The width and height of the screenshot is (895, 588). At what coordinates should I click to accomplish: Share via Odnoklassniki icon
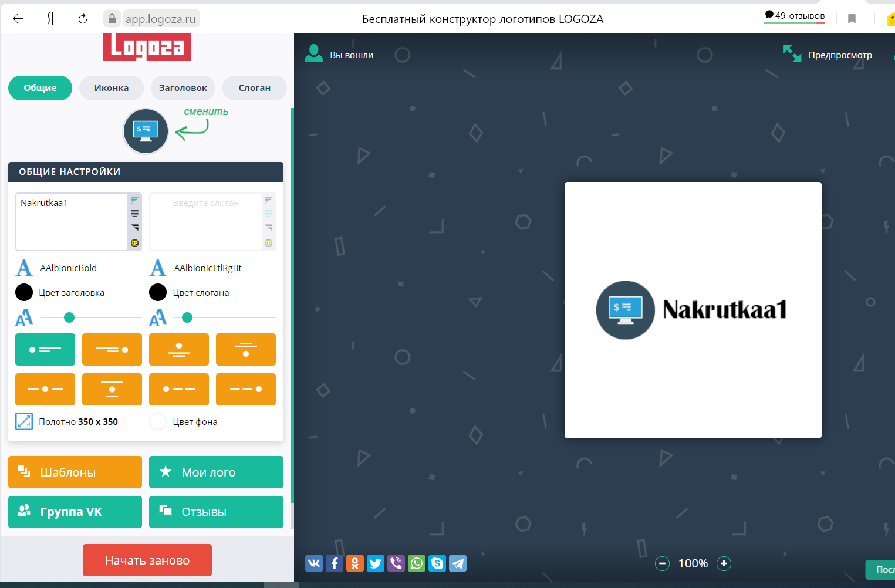coord(355,563)
